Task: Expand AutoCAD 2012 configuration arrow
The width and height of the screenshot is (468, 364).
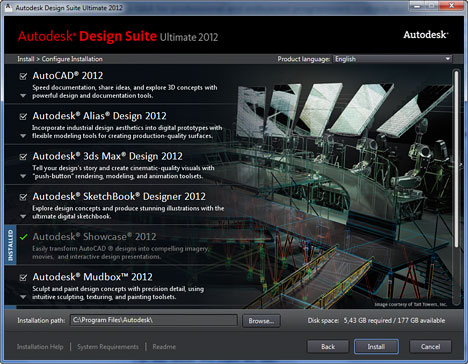Action: pos(23,96)
